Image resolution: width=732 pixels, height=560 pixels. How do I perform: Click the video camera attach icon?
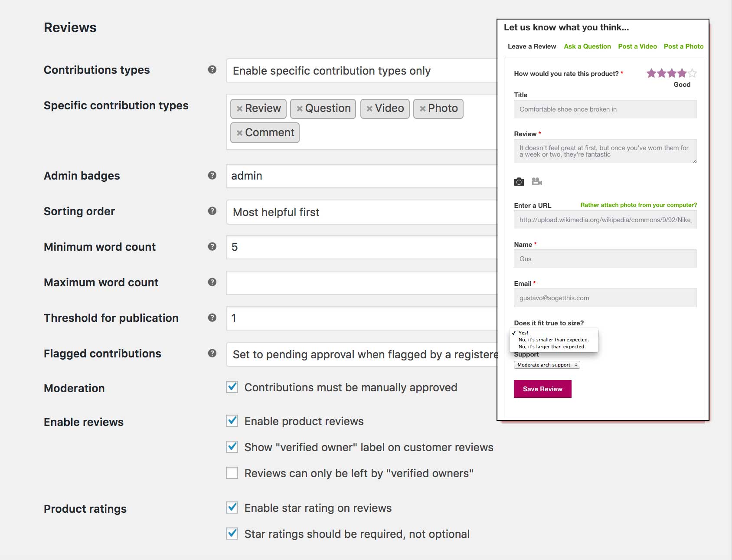pos(537,182)
